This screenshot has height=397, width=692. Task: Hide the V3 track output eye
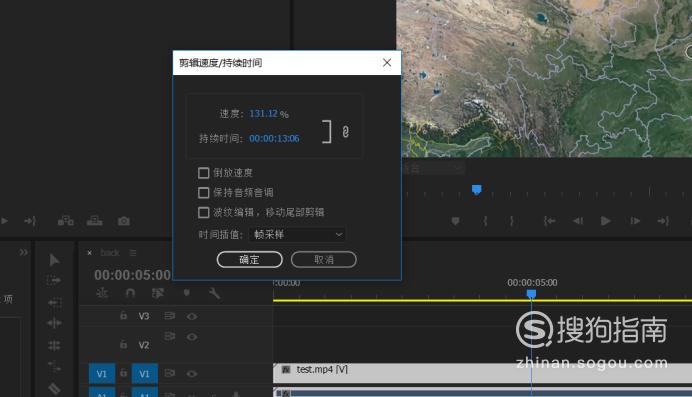click(192, 316)
